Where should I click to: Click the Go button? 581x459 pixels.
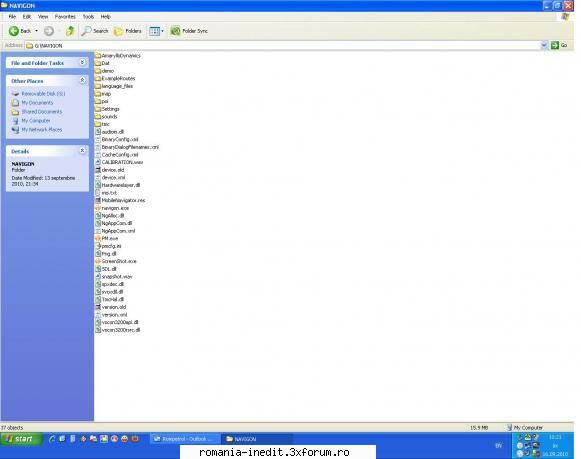pos(559,45)
